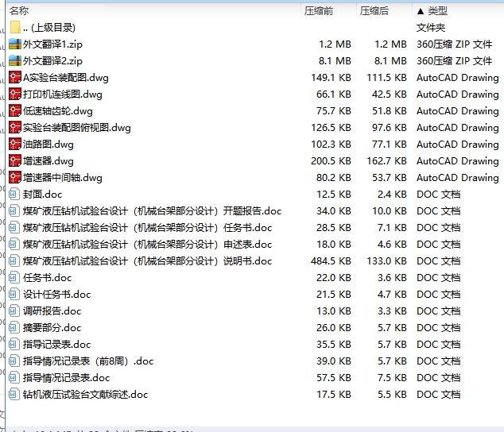The height and width of the screenshot is (432, 504).
Task: Select the ..(上级目录) entry name
Action: pyautogui.click(x=49, y=28)
